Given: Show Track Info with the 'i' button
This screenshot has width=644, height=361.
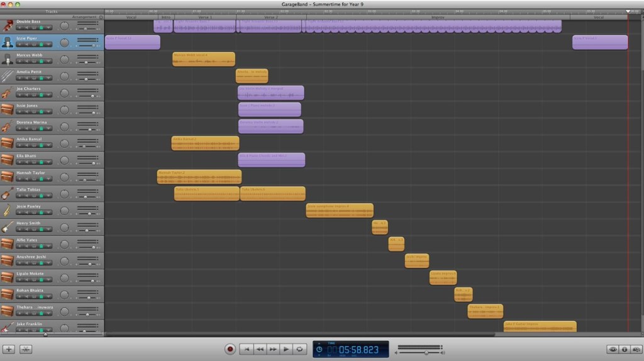Looking at the screenshot, I should [x=625, y=349].
